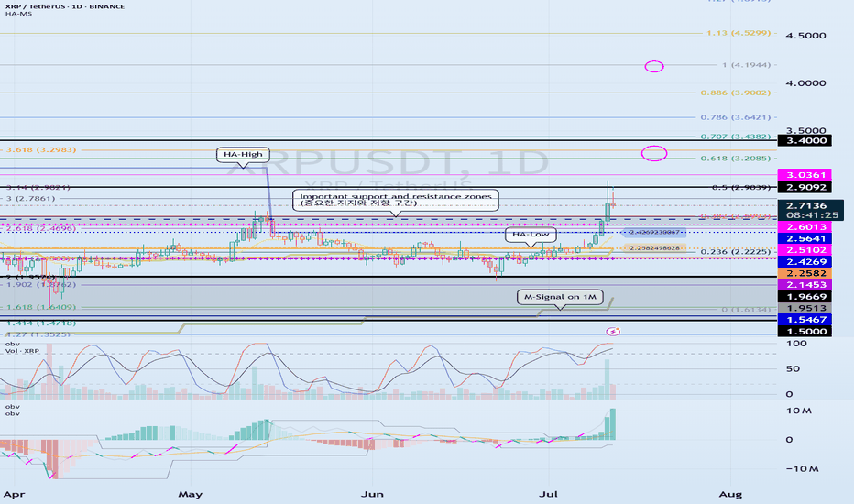Click the 08:41:25 bar countdown
This screenshot has height=504, width=854.
811,215
